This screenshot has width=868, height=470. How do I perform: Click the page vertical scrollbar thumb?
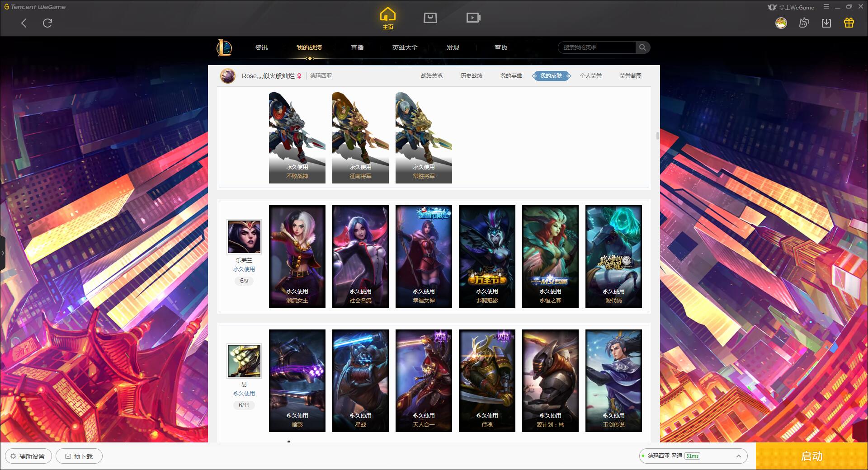pyautogui.click(x=657, y=136)
